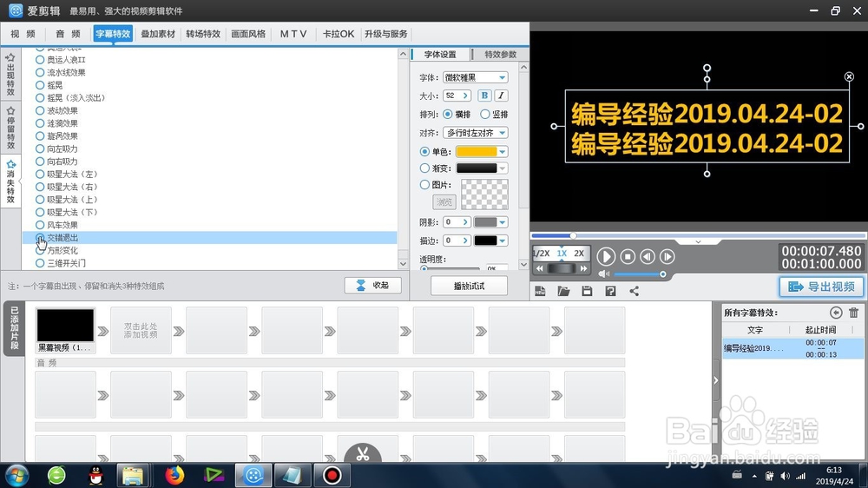Image resolution: width=868 pixels, height=488 pixels.
Task: Switch to 音频 tab
Action: (68, 34)
